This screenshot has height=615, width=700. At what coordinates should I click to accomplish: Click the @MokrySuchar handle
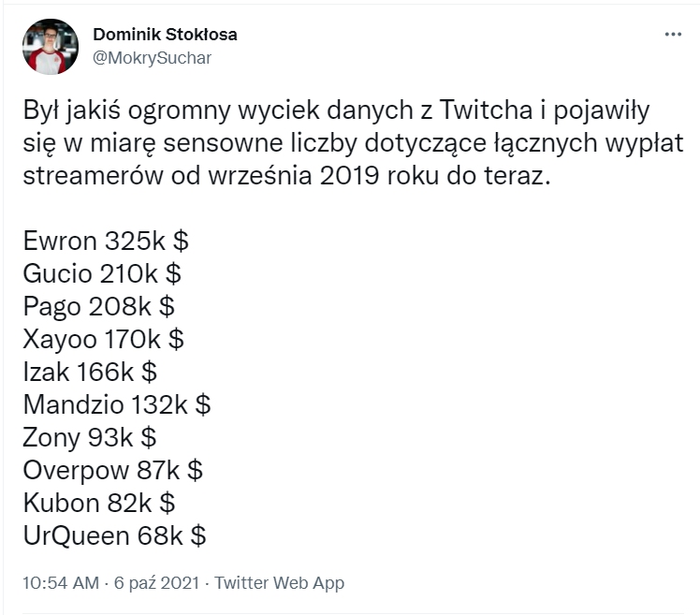[153, 58]
